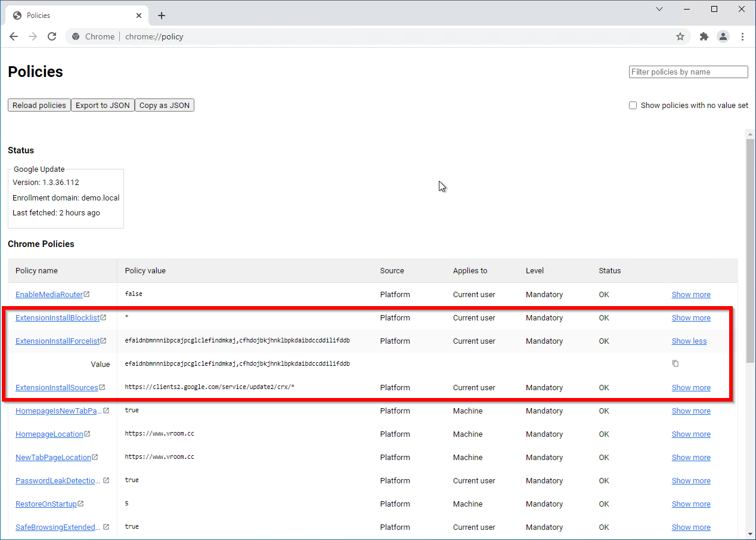
Task: Enable Show policies with no value set
Action: 633,106
